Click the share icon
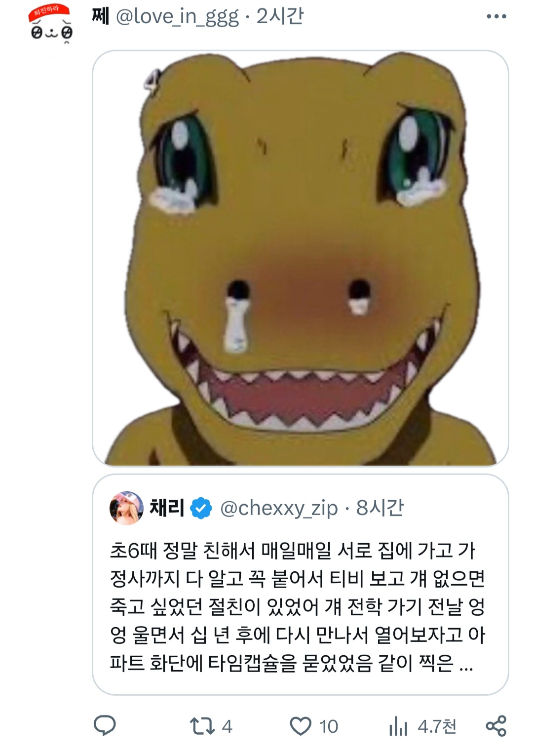The height and width of the screenshot is (756, 533). coord(496,726)
